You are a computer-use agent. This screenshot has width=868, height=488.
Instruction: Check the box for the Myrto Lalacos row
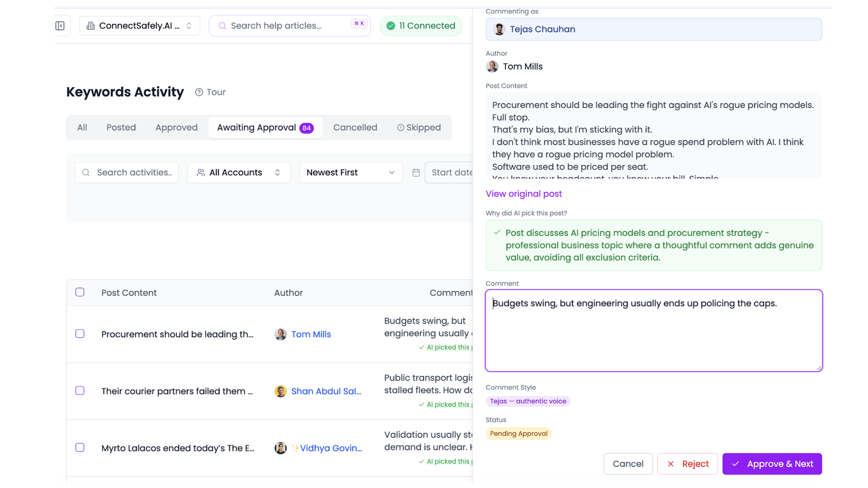(80, 448)
